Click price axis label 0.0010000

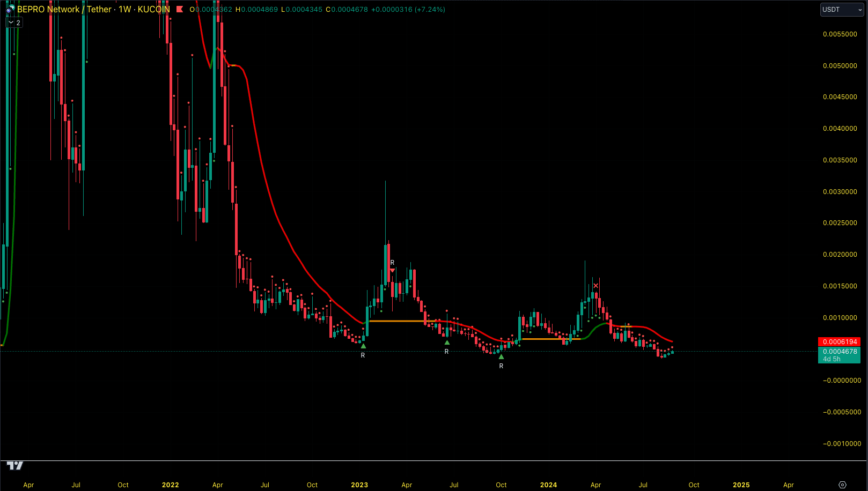pyautogui.click(x=840, y=317)
